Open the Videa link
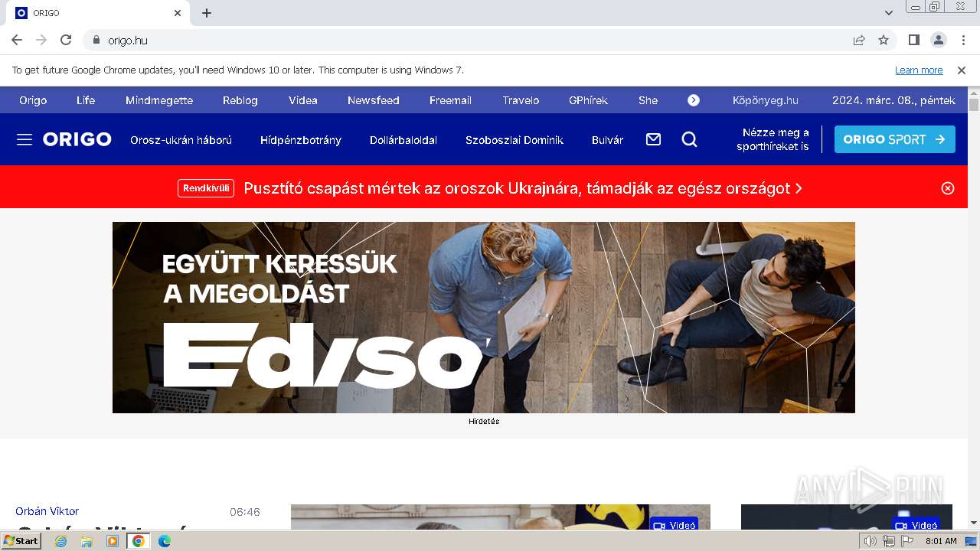This screenshot has height=551, width=980. (x=303, y=100)
